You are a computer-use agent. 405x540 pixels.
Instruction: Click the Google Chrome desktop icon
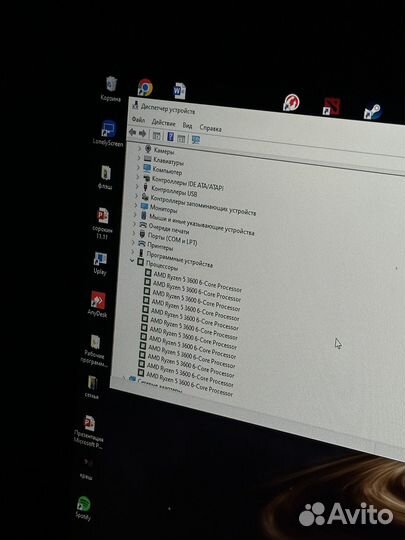pos(145,87)
